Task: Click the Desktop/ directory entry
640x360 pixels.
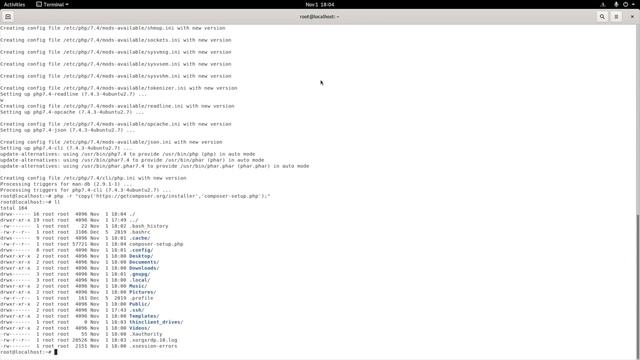Action: click(x=141, y=256)
